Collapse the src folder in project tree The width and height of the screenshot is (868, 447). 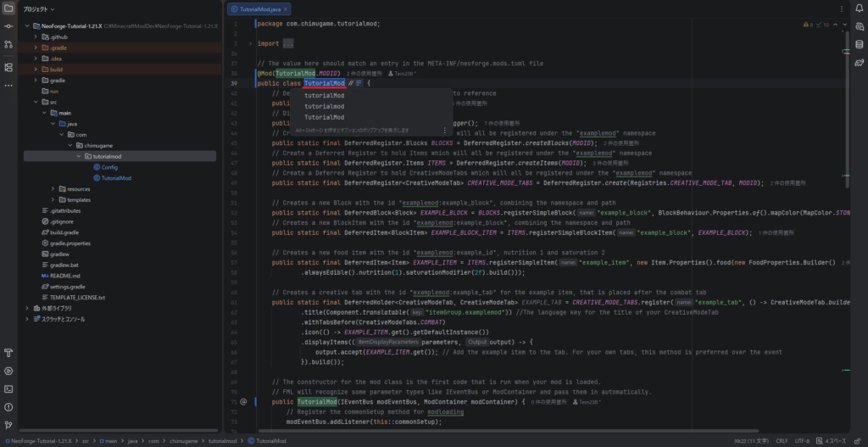36,102
